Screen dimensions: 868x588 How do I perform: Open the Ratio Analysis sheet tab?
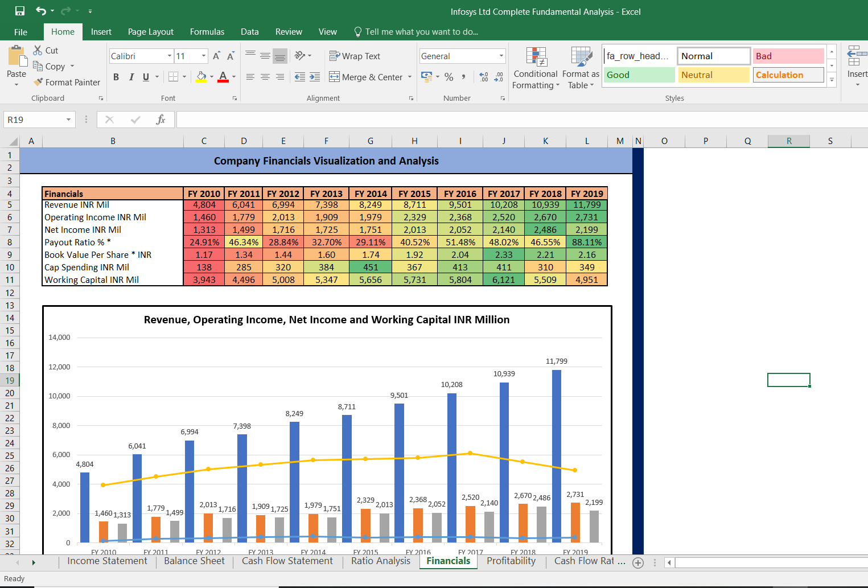[x=381, y=561]
